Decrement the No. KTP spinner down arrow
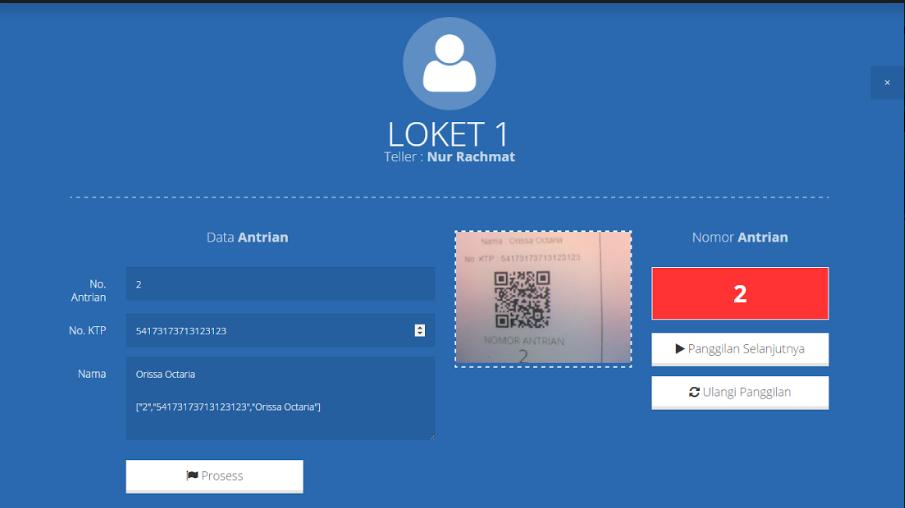The image size is (905, 508). (420, 333)
